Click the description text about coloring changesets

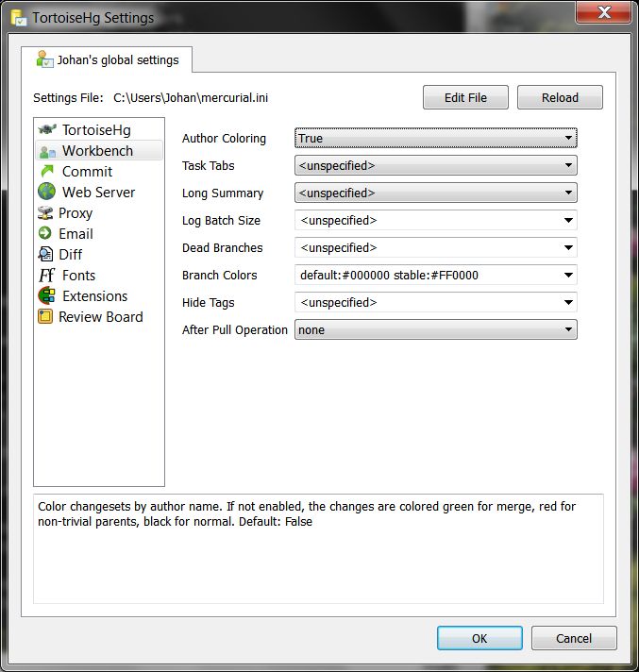[307, 513]
